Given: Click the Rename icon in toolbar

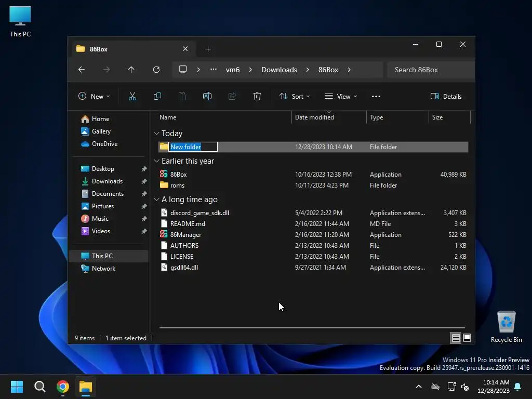Looking at the screenshot, I should click(207, 96).
